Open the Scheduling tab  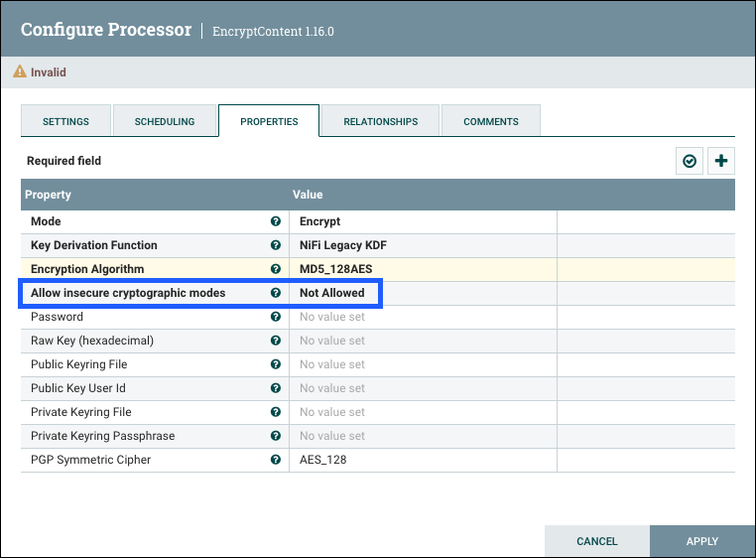pos(165,121)
